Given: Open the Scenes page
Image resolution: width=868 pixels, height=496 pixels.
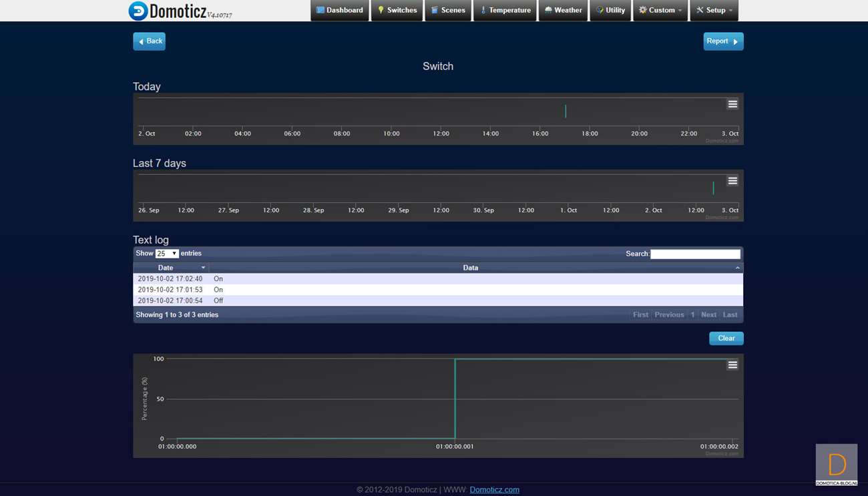Looking at the screenshot, I should pyautogui.click(x=448, y=11).
